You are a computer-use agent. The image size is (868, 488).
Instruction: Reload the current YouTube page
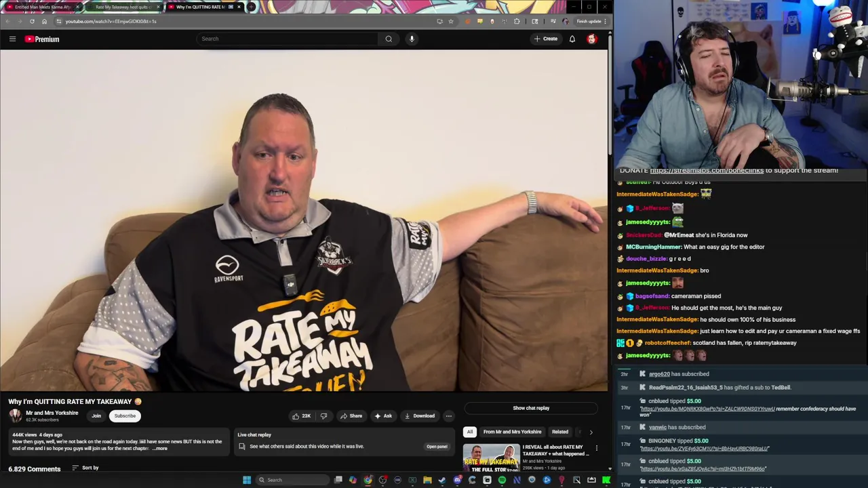[x=32, y=21]
